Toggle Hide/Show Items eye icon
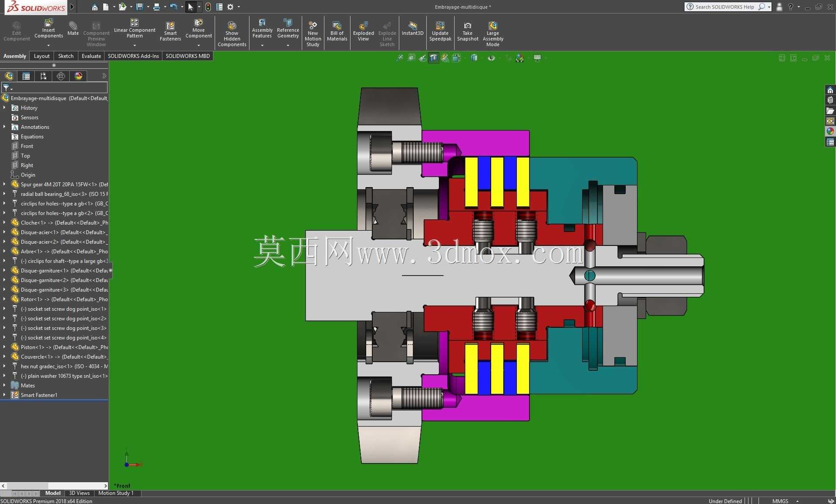Viewport: 836px width, 504px height. 492,58
